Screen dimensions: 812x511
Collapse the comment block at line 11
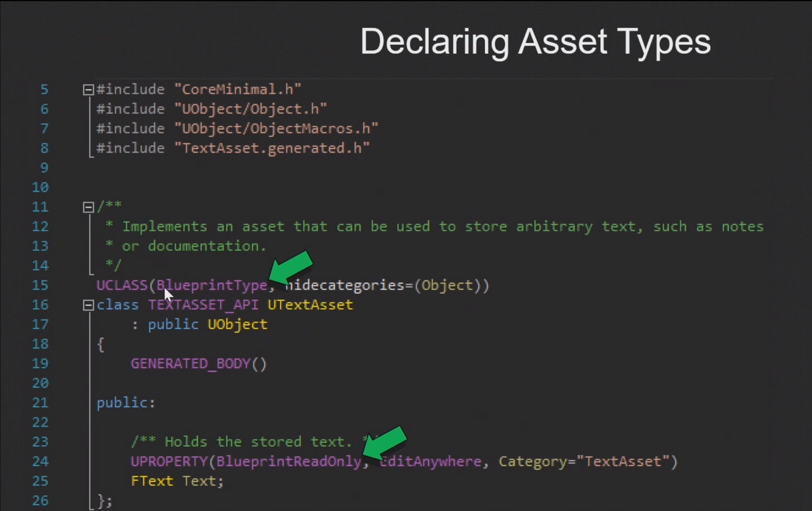click(88, 207)
